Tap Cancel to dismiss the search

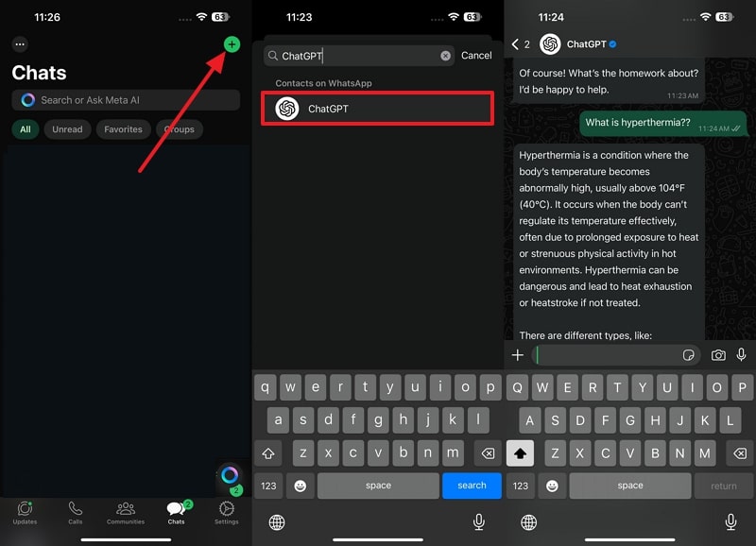pyautogui.click(x=476, y=56)
